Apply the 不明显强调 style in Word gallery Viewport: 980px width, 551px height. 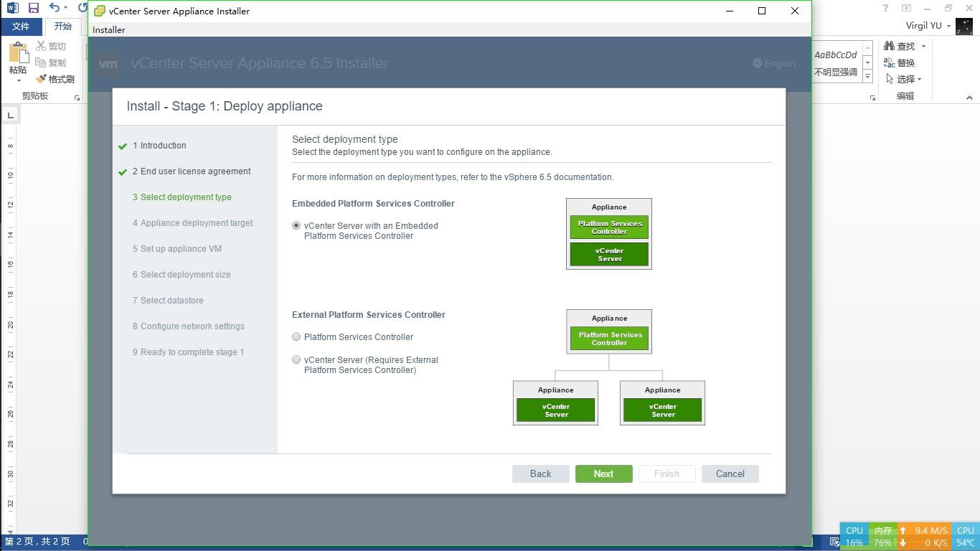click(836, 63)
